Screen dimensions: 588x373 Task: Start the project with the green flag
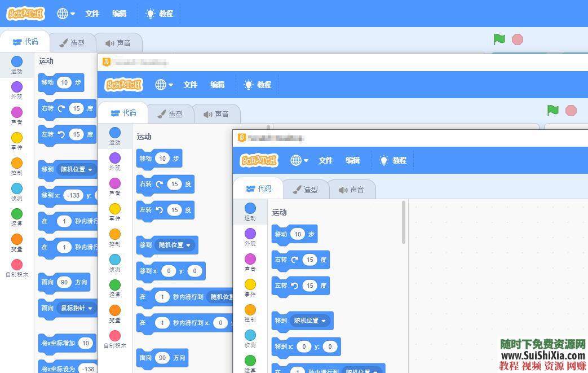click(x=498, y=40)
